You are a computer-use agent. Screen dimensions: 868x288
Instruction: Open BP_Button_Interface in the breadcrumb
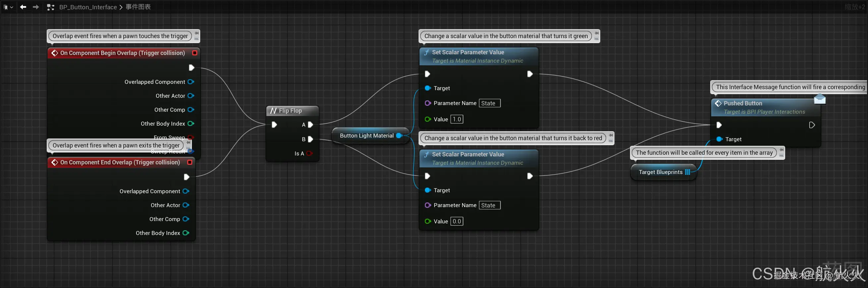[x=88, y=7]
